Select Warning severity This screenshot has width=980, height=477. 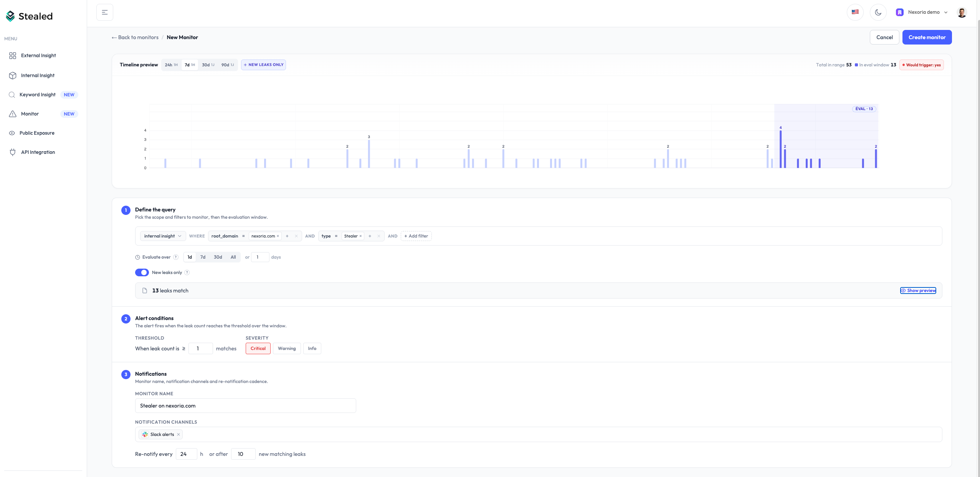287,348
